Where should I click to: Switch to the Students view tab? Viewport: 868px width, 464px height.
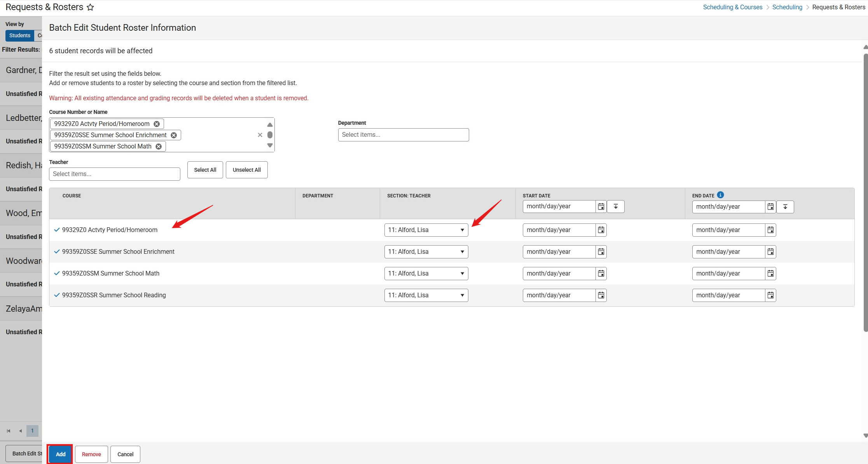19,35
